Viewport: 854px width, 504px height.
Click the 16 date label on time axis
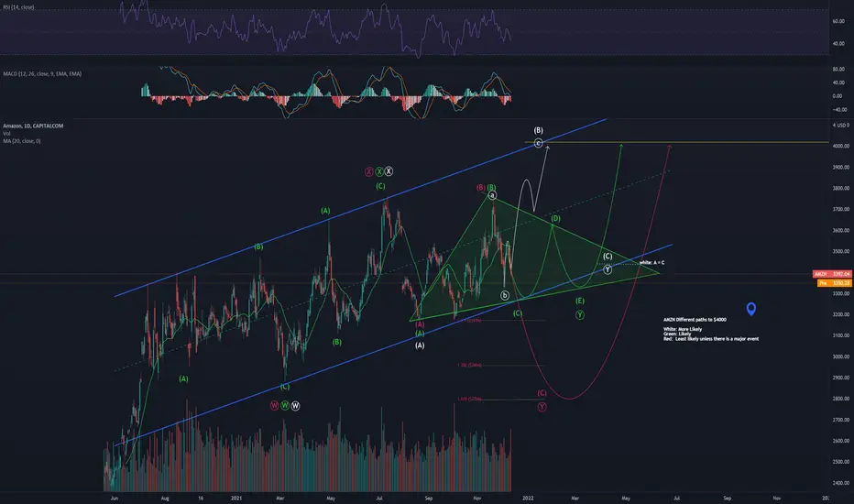coord(201,498)
